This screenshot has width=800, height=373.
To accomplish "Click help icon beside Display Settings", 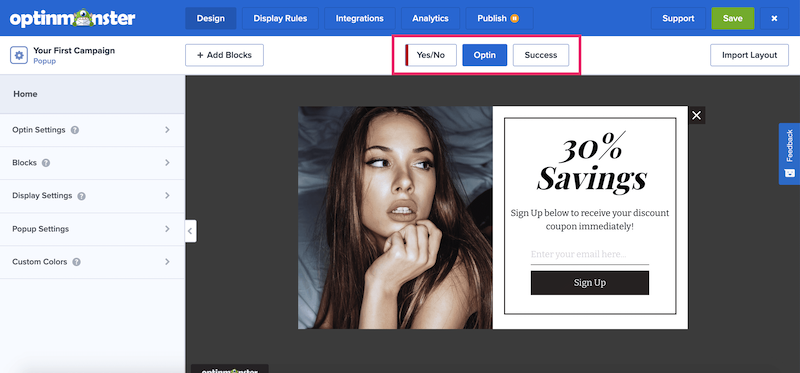I will coord(82,196).
